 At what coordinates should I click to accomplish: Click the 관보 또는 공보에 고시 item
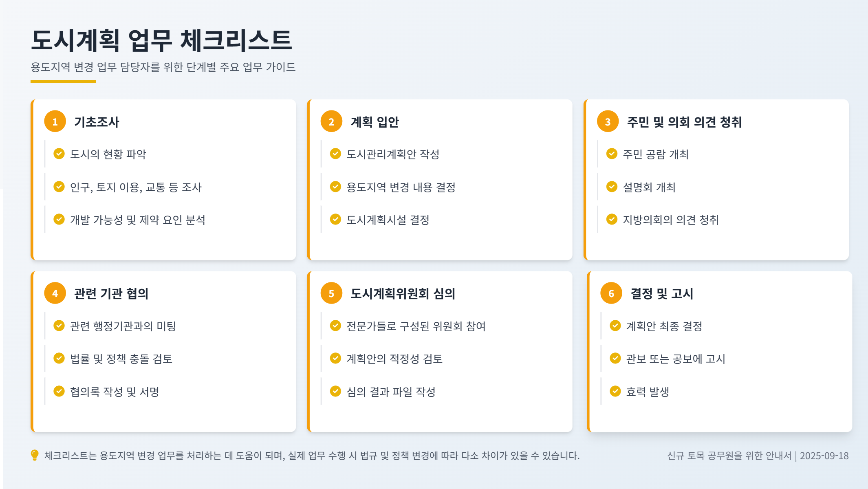[x=675, y=359]
